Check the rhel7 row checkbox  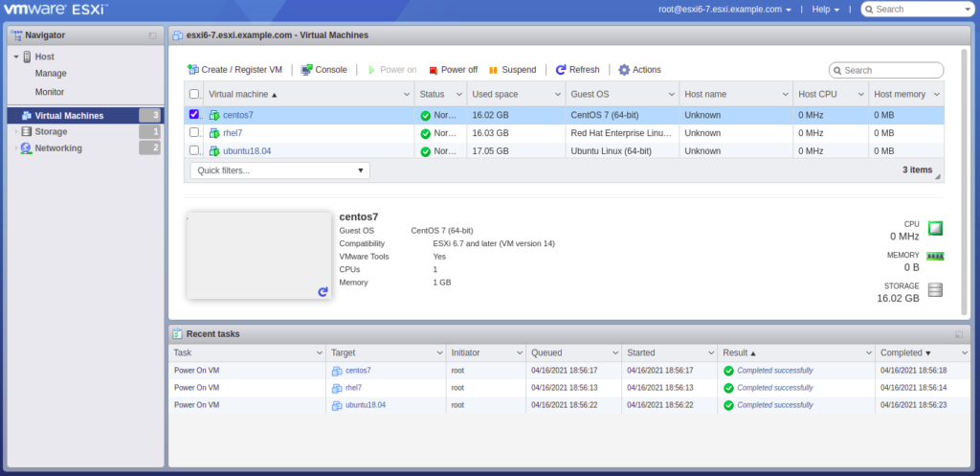(x=193, y=132)
